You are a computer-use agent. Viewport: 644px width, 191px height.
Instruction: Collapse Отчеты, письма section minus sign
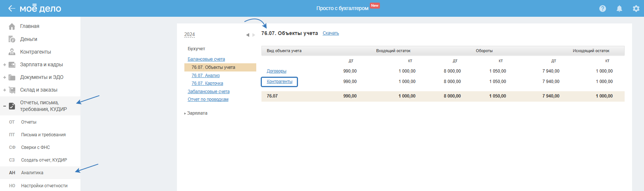[4, 106]
